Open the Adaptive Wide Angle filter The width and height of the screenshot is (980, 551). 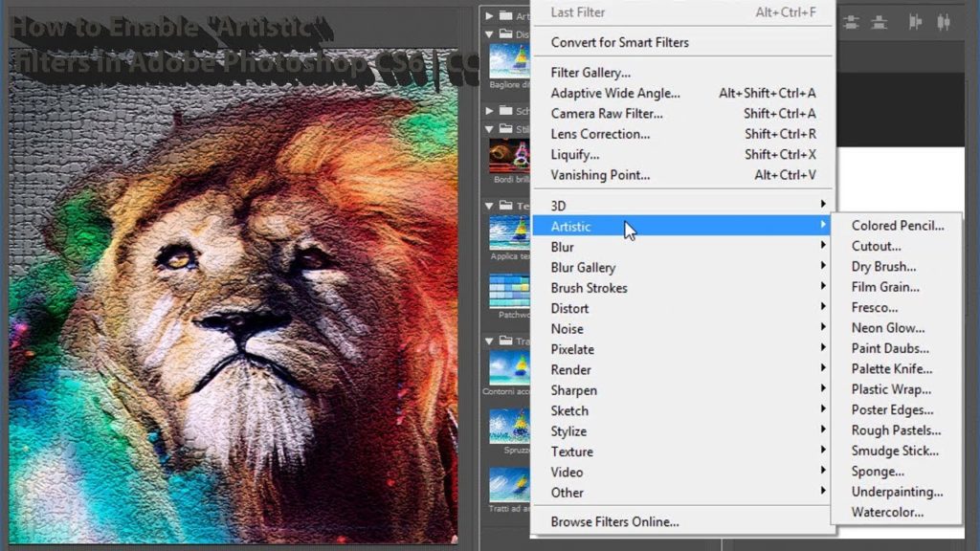point(682,93)
